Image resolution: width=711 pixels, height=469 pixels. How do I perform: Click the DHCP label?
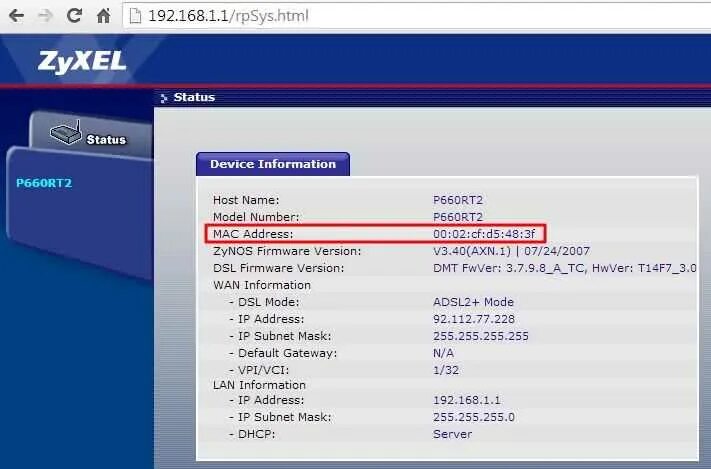[x=256, y=434]
